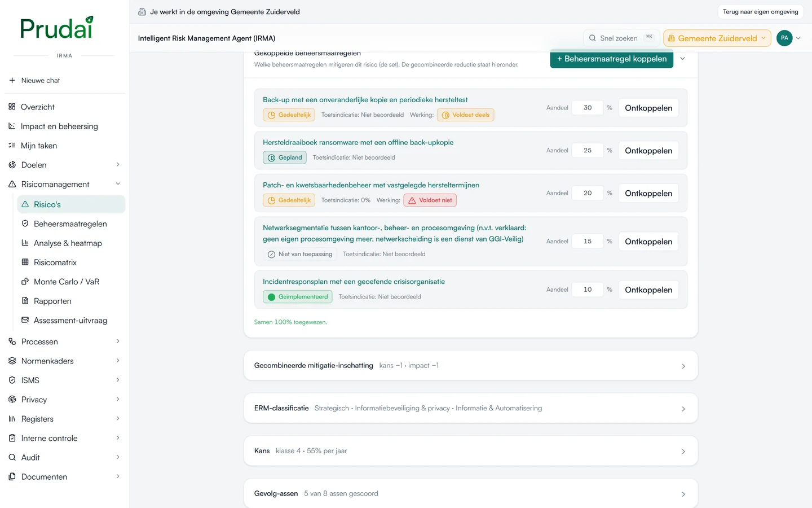
Task: Expand the Normenkaders sidebar section
Action: coord(118,361)
